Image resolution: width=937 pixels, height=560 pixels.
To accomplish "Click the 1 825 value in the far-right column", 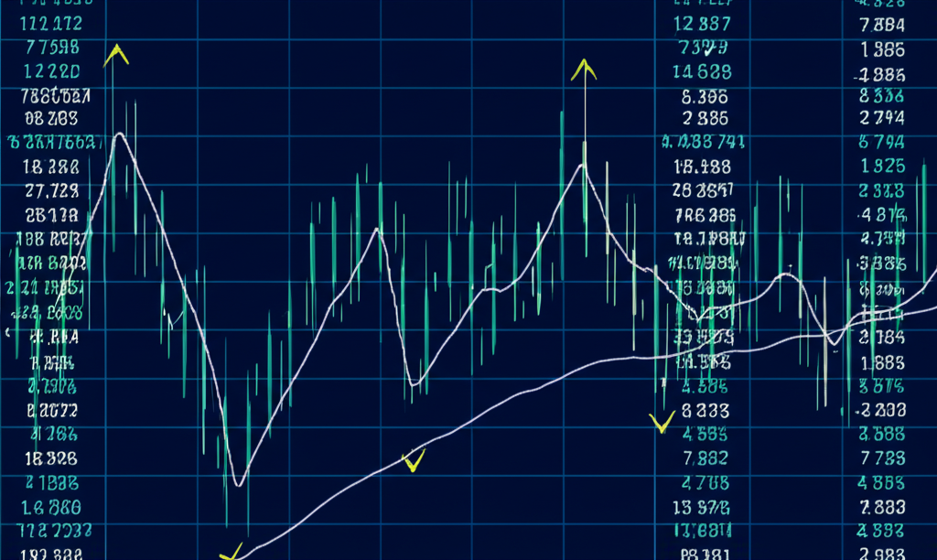I will (x=881, y=166).
